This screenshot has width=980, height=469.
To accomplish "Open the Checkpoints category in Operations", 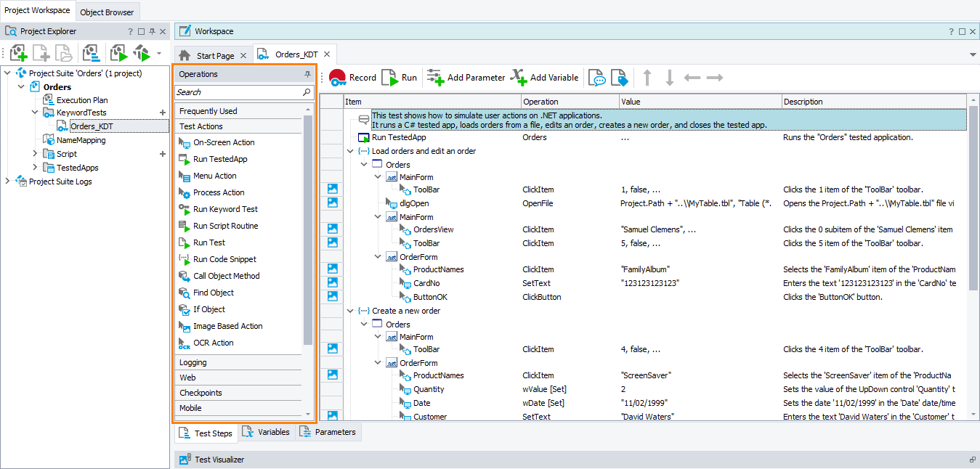I will 201,393.
